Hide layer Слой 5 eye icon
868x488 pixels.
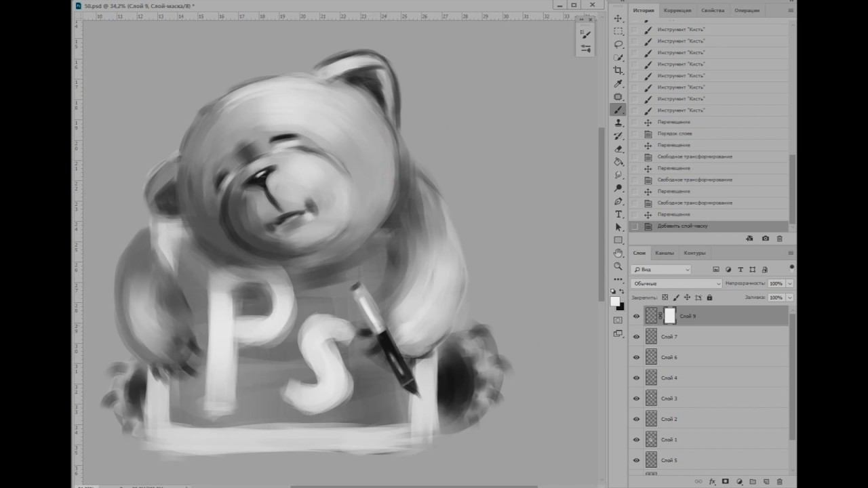point(636,460)
